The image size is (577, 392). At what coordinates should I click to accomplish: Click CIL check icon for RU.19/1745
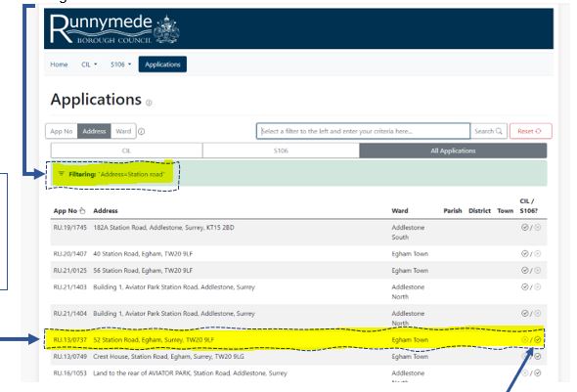click(x=525, y=227)
